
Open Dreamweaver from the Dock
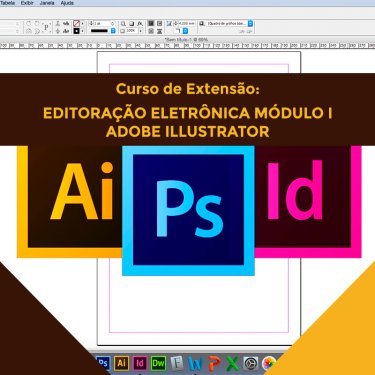[x=158, y=363]
